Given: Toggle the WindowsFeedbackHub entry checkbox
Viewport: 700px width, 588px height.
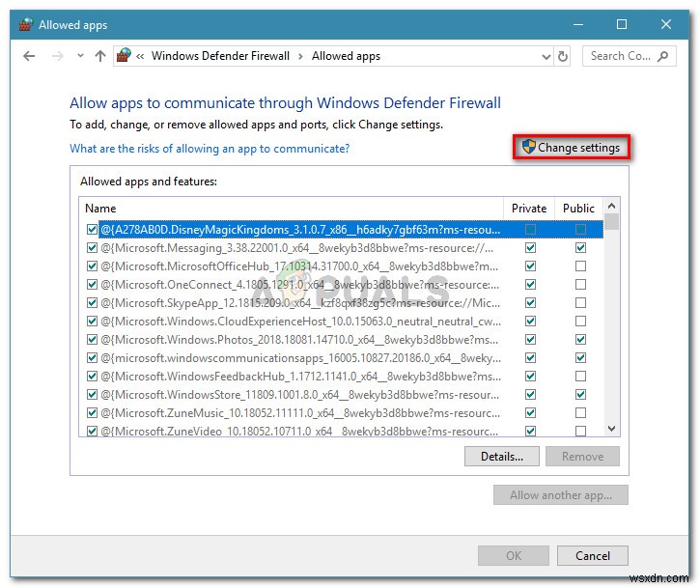Looking at the screenshot, I should click(92, 376).
